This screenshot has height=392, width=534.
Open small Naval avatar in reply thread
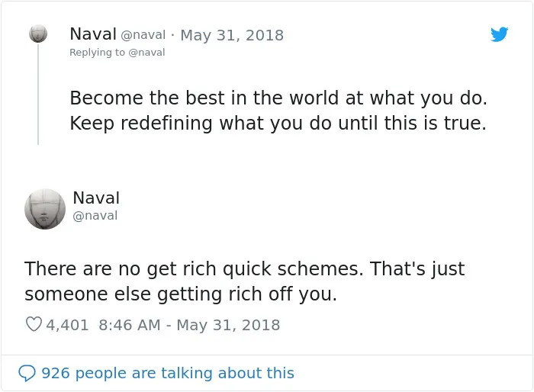(38, 34)
